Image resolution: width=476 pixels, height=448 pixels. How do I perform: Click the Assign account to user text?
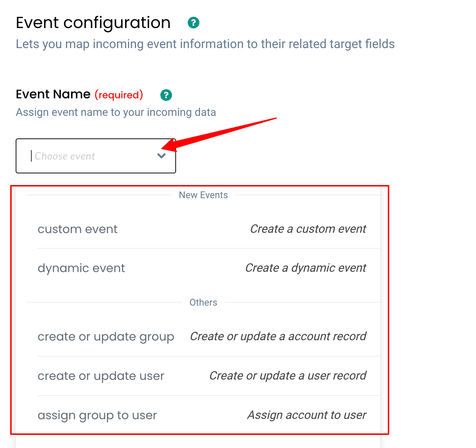pyautogui.click(x=307, y=415)
